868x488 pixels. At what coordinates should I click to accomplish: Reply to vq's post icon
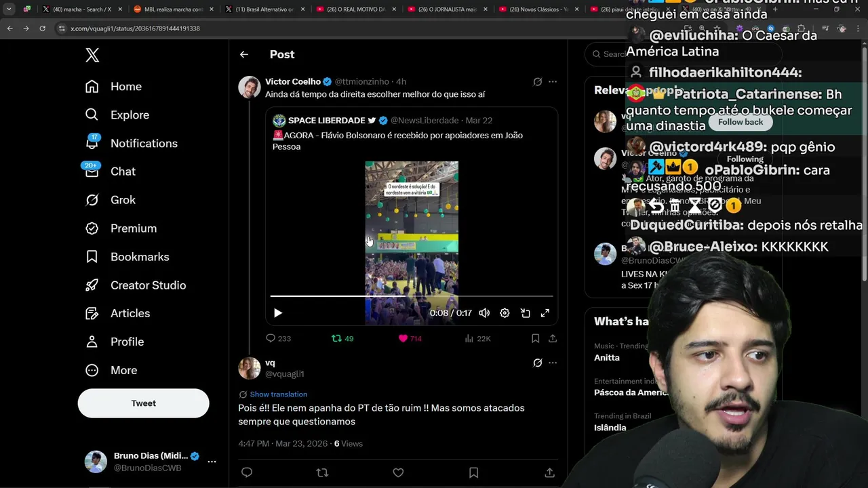point(247,472)
